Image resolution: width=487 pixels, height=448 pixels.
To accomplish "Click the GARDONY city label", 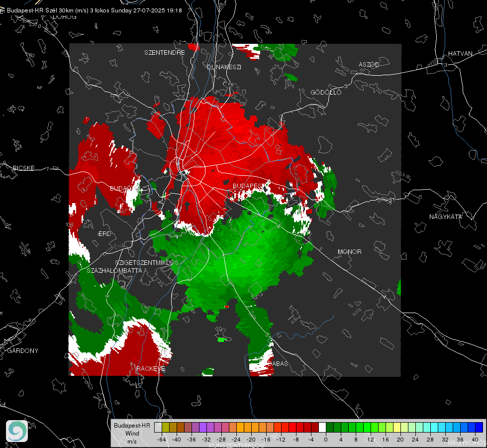I will pos(23,351).
